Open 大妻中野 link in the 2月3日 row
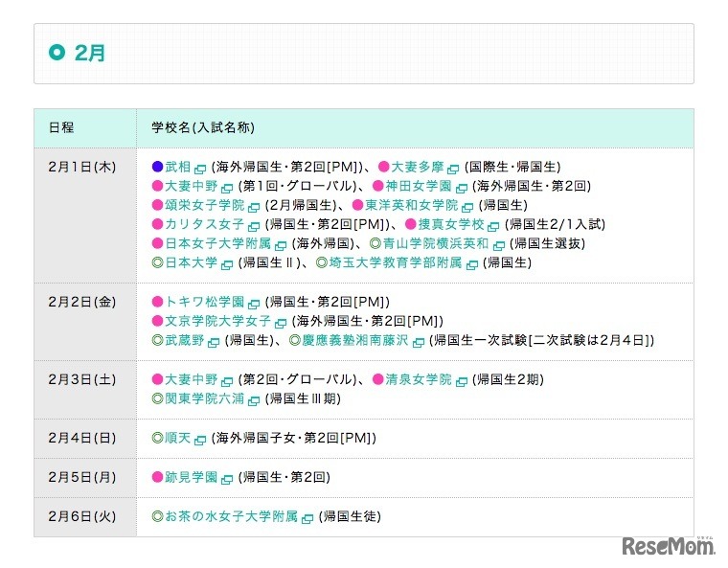This screenshot has width=728, height=568. 192,379
